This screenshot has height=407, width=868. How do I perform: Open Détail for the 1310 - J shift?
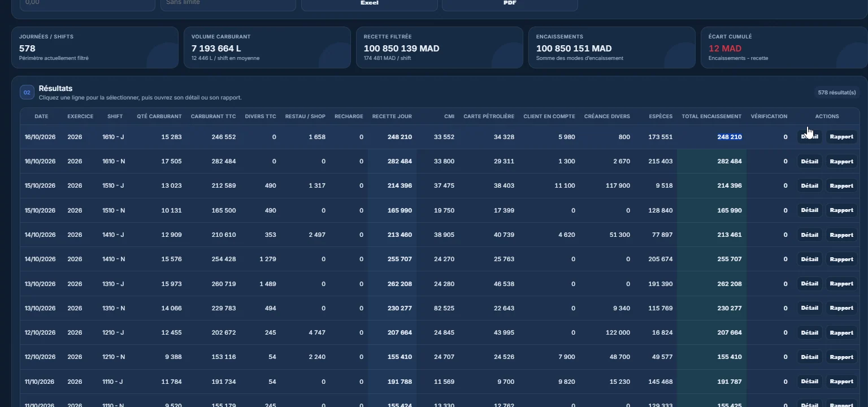pyautogui.click(x=809, y=284)
